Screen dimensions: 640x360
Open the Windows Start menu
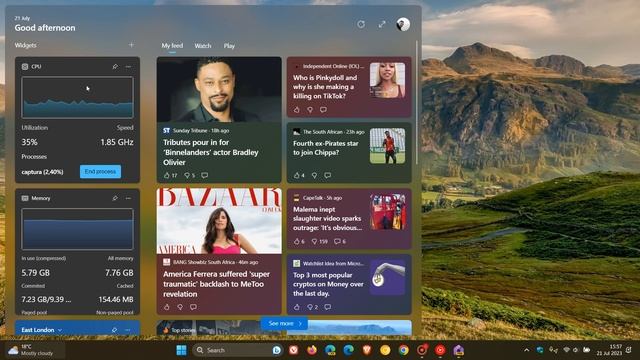pos(181,350)
